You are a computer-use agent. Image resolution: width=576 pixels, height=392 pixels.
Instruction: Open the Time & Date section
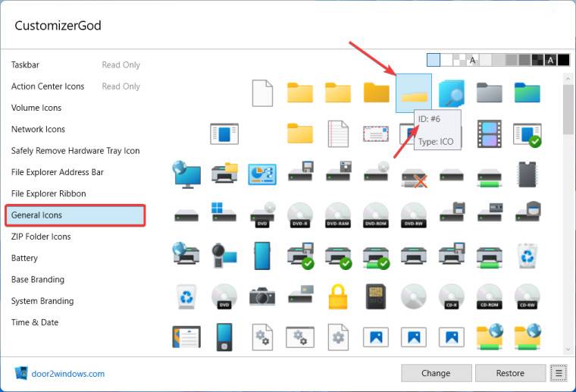(x=35, y=322)
